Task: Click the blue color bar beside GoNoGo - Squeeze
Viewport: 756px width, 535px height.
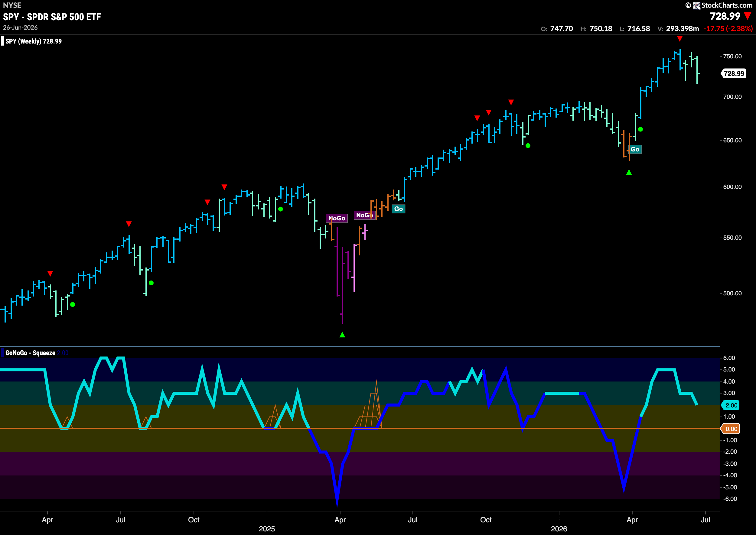Action: pyautogui.click(x=3, y=353)
